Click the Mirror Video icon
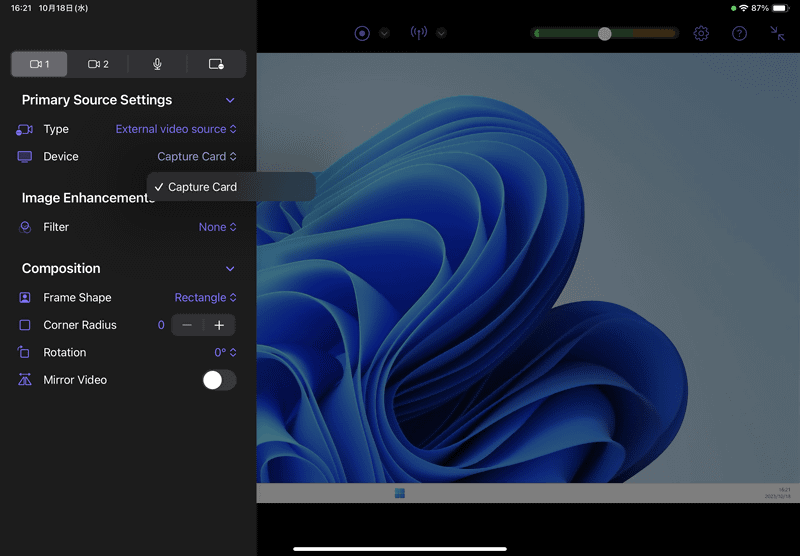Image resolution: width=800 pixels, height=556 pixels. pyautogui.click(x=24, y=380)
